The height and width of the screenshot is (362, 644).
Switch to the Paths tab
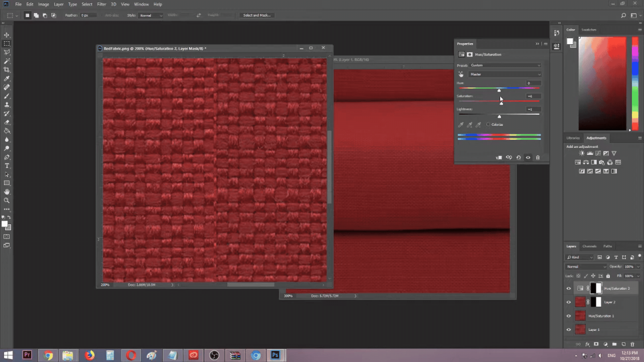(x=607, y=246)
